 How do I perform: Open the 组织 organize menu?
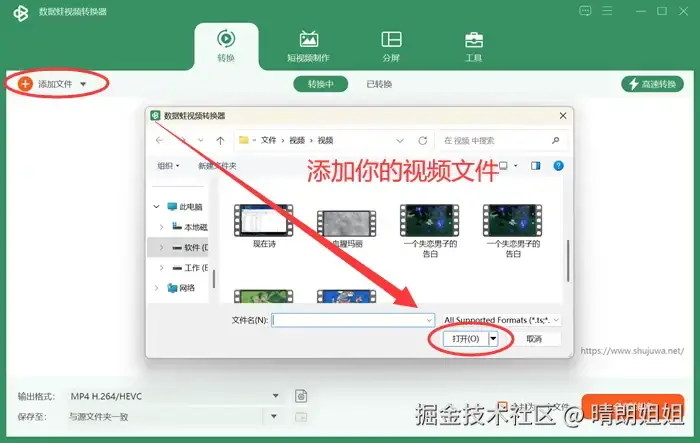click(168, 166)
